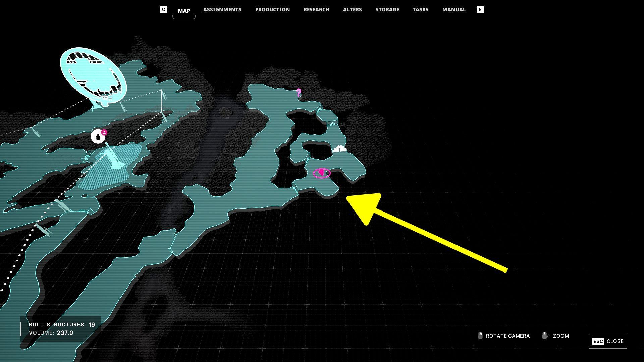
Task: Open the Tasks tab
Action: click(x=420, y=10)
